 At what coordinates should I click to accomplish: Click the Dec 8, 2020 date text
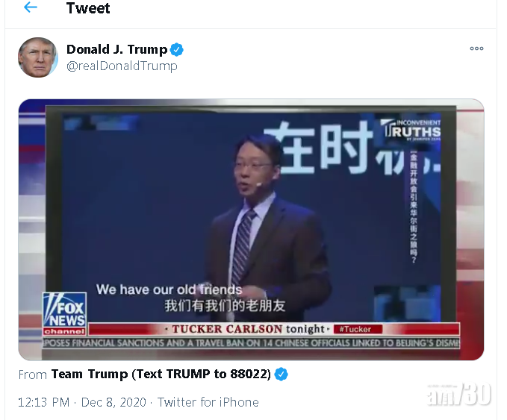(x=113, y=402)
